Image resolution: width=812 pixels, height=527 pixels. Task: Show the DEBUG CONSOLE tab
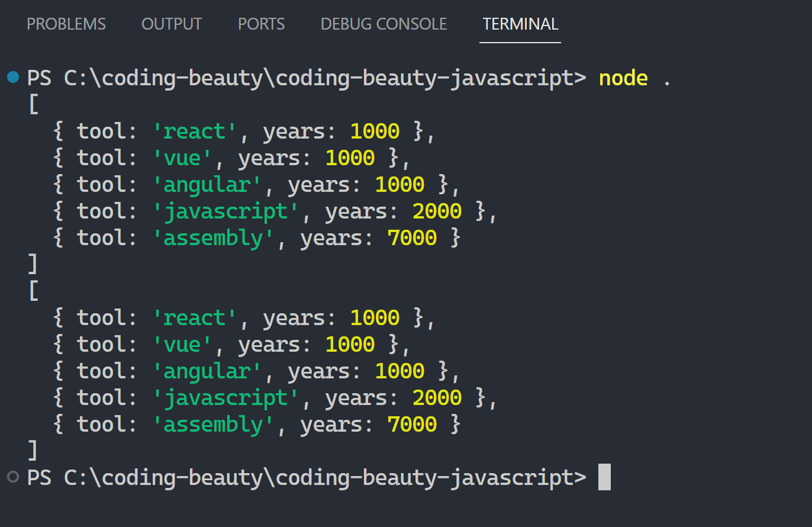384,24
